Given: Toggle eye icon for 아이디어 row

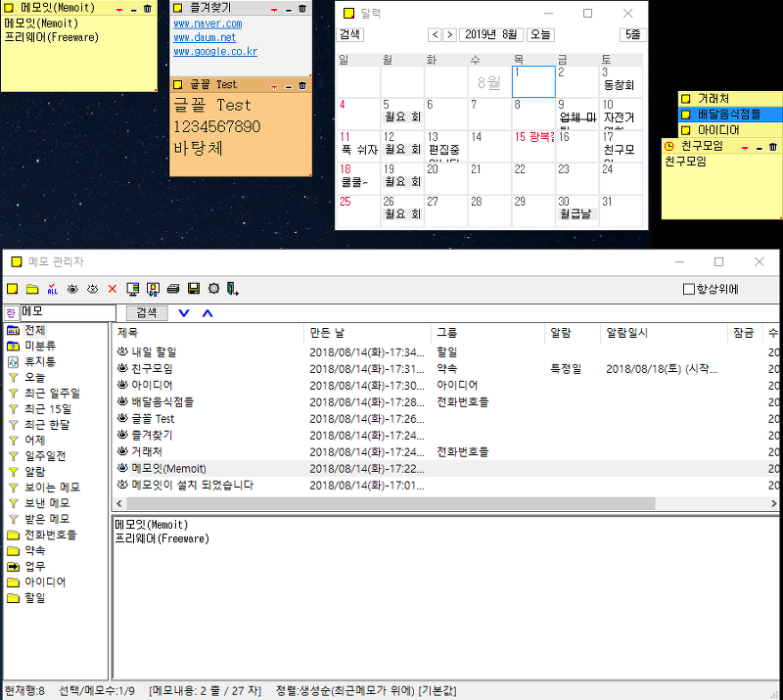Looking at the screenshot, I should point(122,385).
